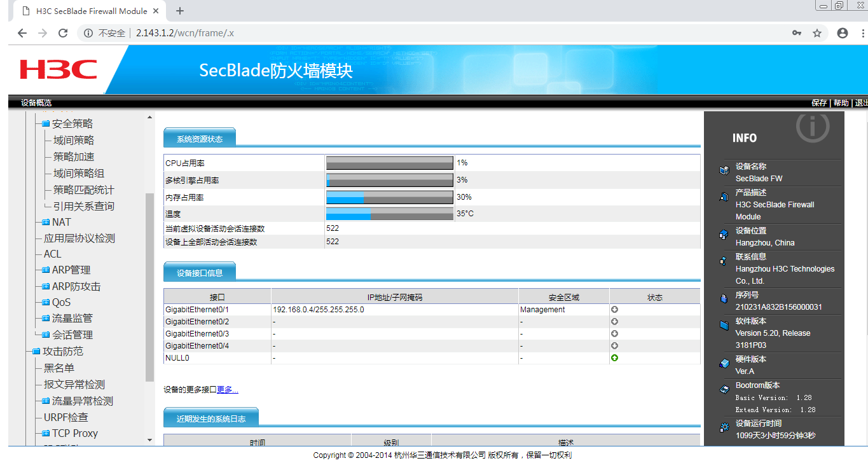This screenshot has width=868, height=463.
Task: Click the Bootrom版本 icon
Action: 724,389
